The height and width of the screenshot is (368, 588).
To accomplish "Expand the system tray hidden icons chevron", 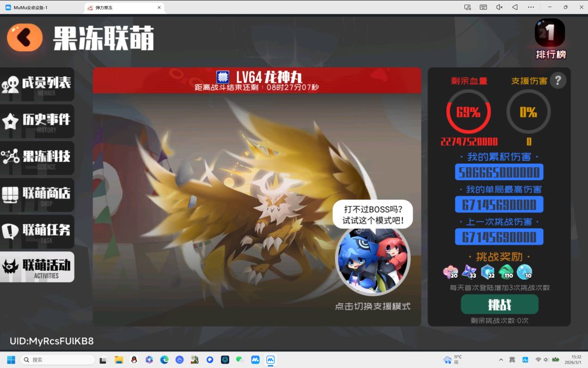I will coord(501,360).
